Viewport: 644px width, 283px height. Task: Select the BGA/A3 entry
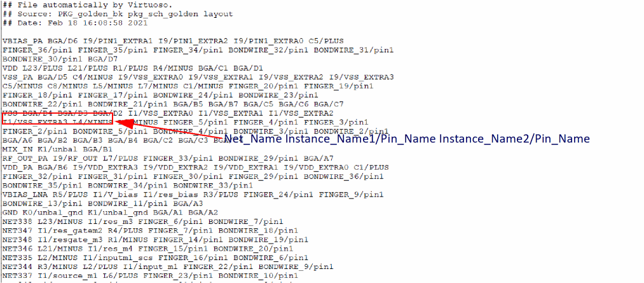(188, 204)
